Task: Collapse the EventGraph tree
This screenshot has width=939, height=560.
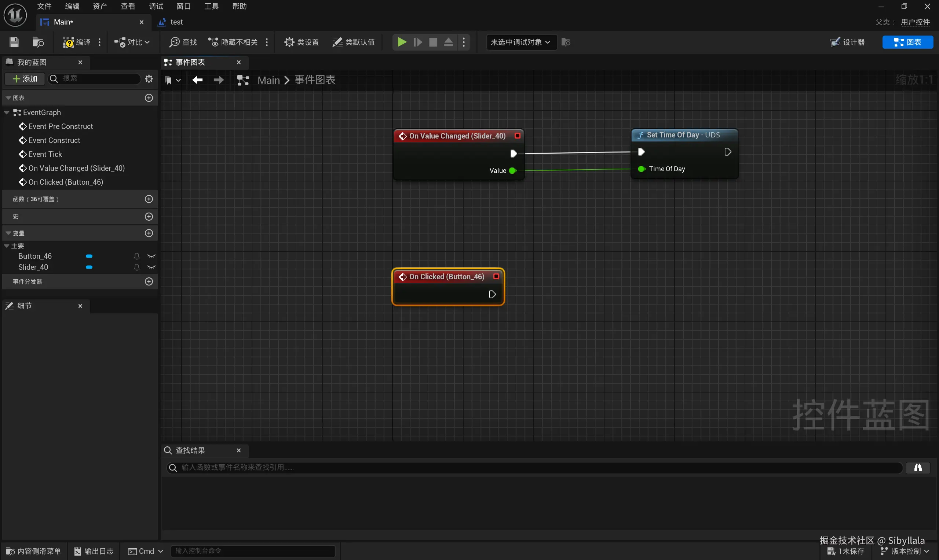Action: (x=7, y=113)
